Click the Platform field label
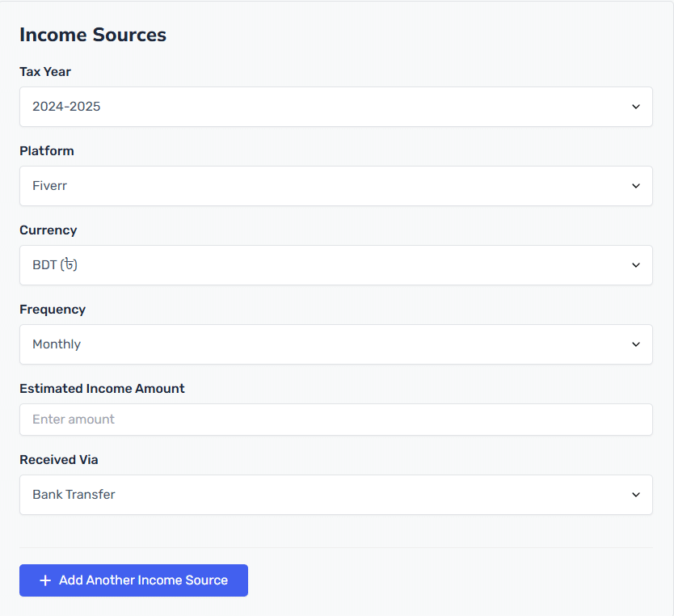 click(x=47, y=151)
